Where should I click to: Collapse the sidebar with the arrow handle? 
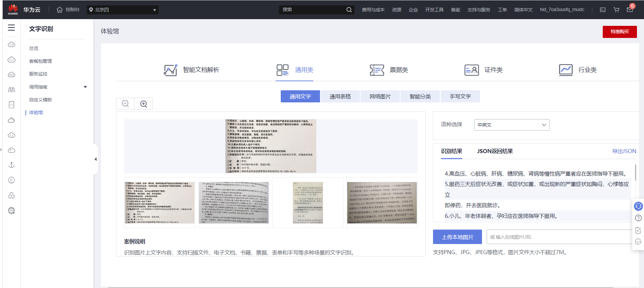point(96,159)
